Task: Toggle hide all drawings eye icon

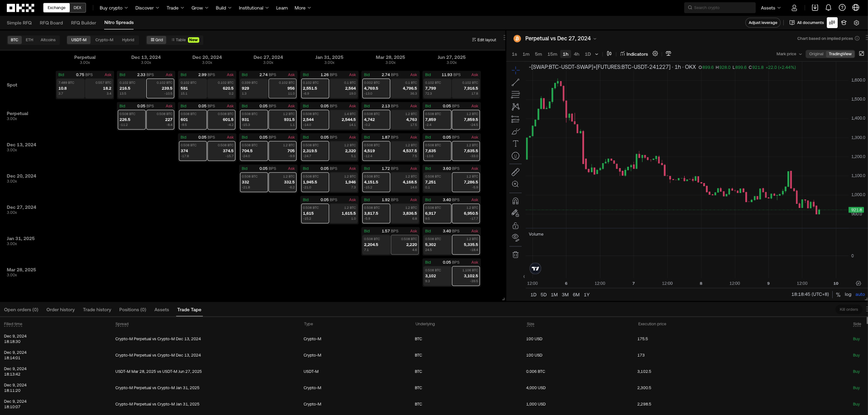Action: pyautogui.click(x=515, y=237)
